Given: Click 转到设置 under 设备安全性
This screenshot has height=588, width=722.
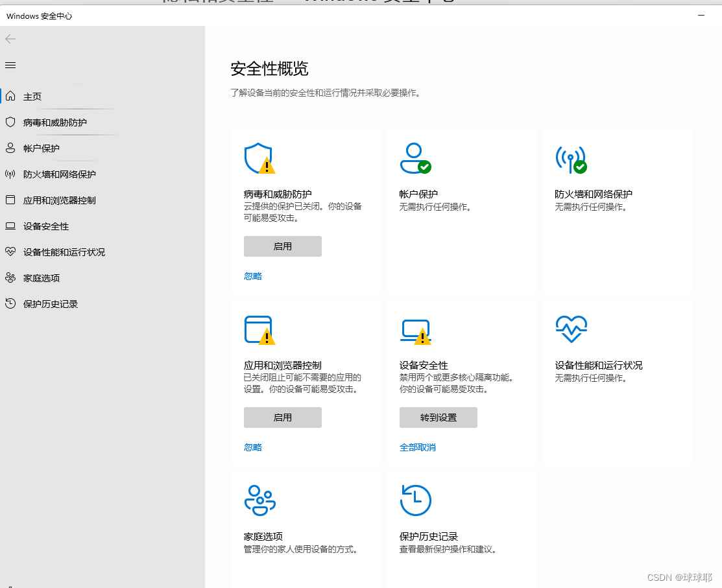Looking at the screenshot, I should 438,417.
